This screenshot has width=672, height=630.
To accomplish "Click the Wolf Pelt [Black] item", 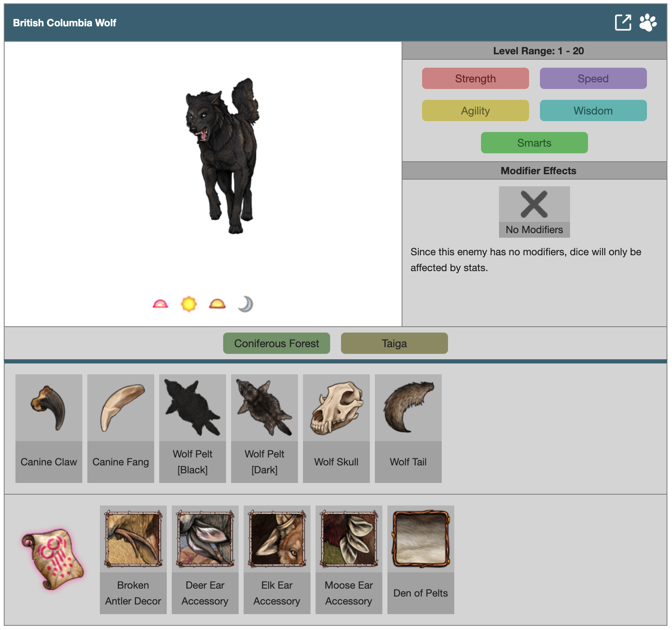I will pos(193,428).
